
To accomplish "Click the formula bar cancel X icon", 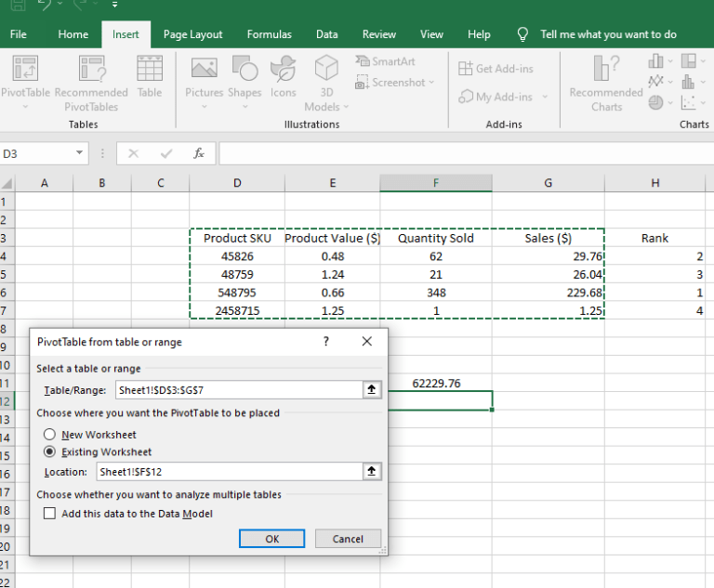I will click(134, 153).
